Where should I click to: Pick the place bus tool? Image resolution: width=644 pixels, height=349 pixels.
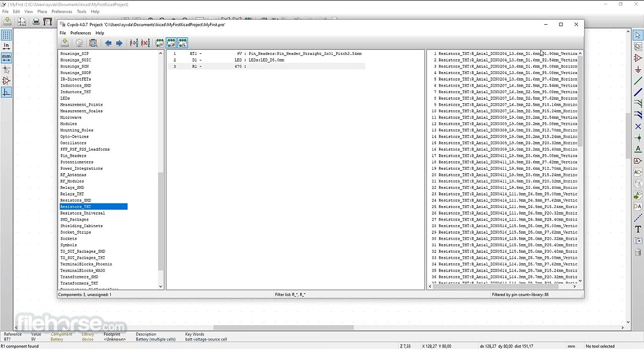(x=638, y=92)
